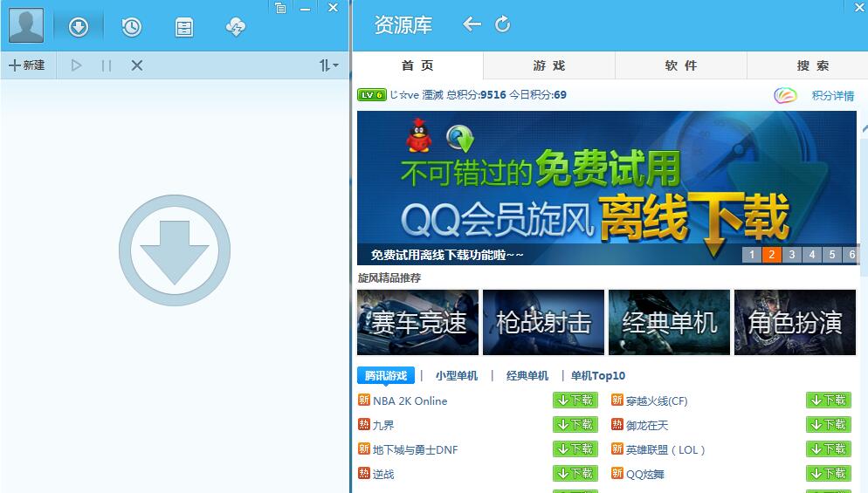Screen dimensions: 868x493
Task: Open the download history clock icon
Action: click(131, 26)
